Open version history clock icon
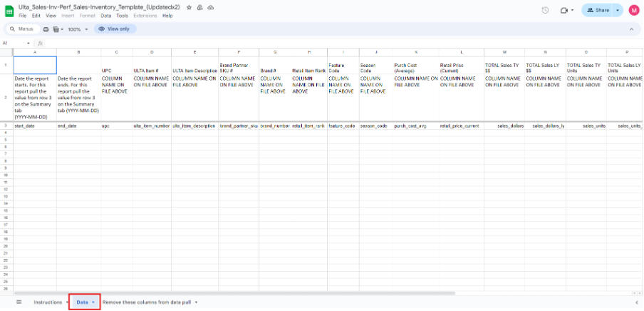The height and width of the screenshot is (311, 644). pyautogui.click(x=545, y=10)
